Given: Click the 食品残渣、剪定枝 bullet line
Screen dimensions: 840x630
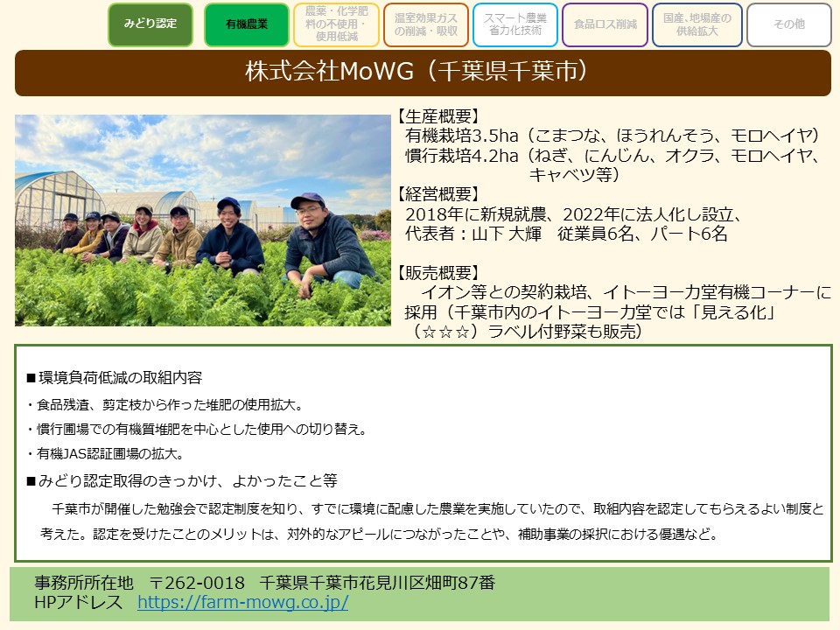Looking at the screenshot, I should point(165,405).
